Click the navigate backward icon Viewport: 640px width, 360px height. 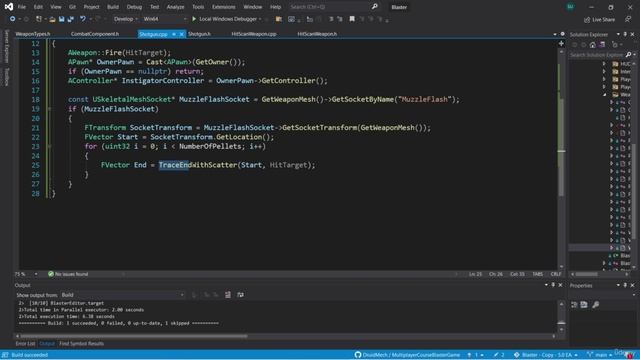[13, 19]
